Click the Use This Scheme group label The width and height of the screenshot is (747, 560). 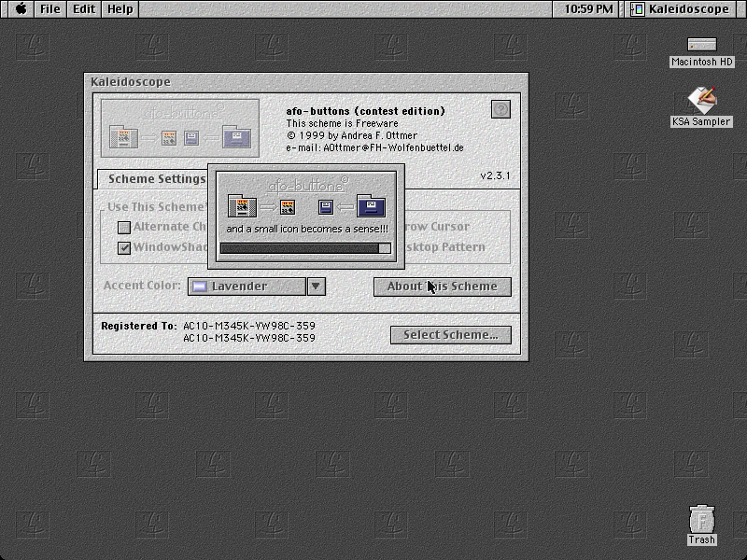click(157, 207)
